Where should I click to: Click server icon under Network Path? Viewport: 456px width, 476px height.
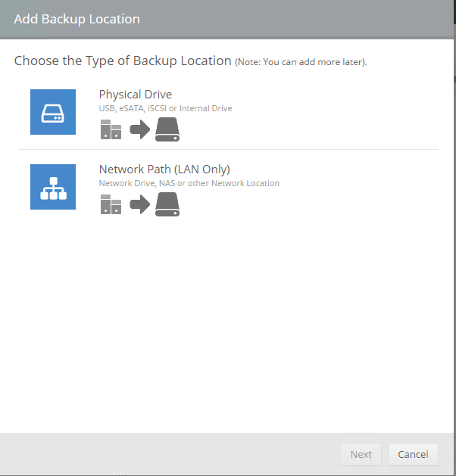coord(111,204)
